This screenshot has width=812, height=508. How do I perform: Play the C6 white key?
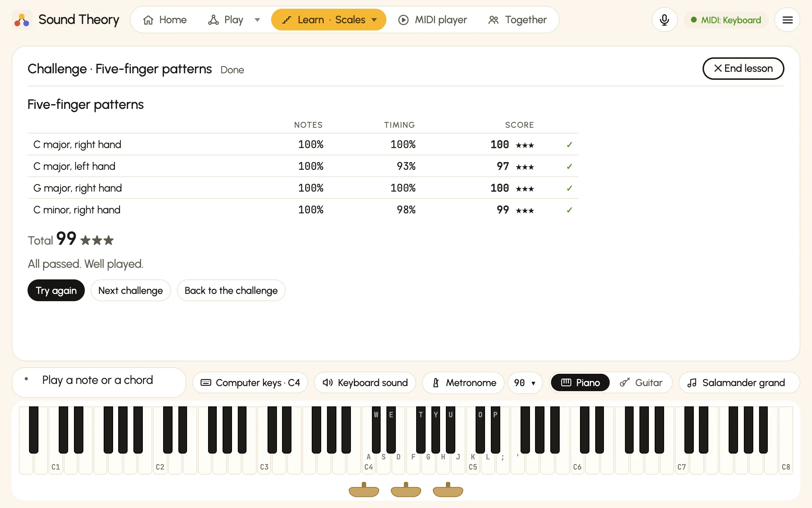point(577,464)
